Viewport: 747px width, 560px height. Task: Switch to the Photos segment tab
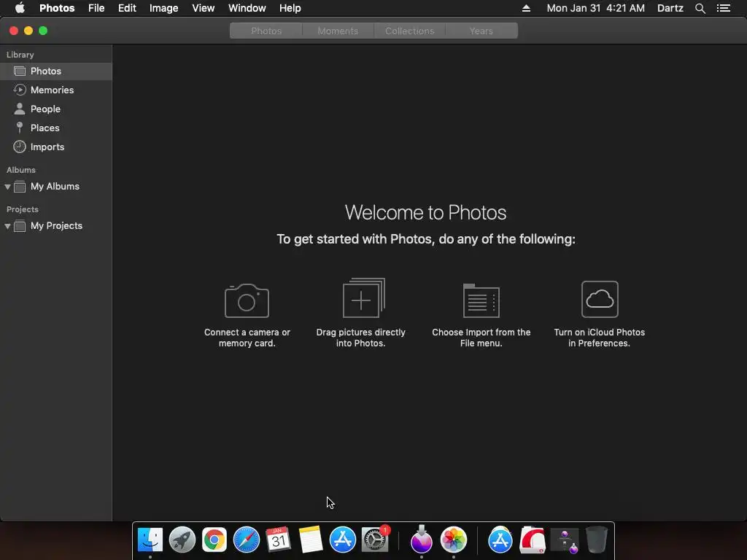266,31
